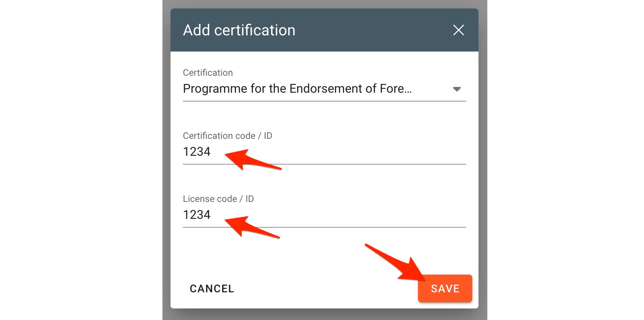
Task: Click the "License code / ID" label
Action: [x=218, y=199]
